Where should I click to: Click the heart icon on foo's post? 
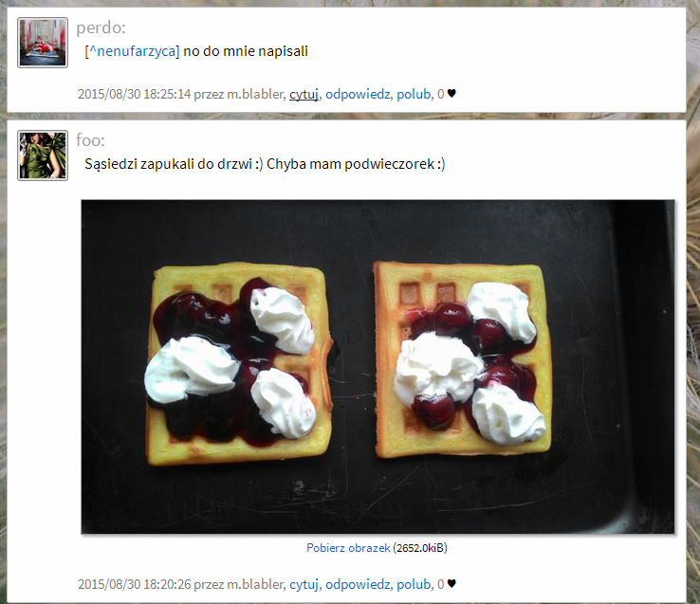[x=451, y=584]
